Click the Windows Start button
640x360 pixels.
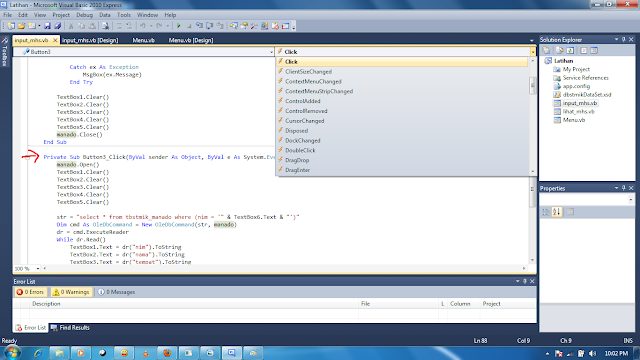pos(12,353)
